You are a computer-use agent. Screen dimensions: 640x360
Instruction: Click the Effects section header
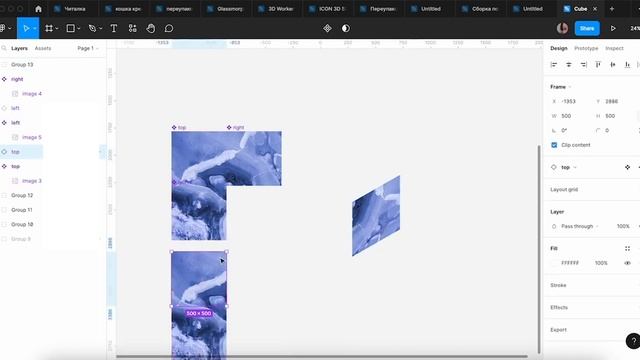coord(559,307)
